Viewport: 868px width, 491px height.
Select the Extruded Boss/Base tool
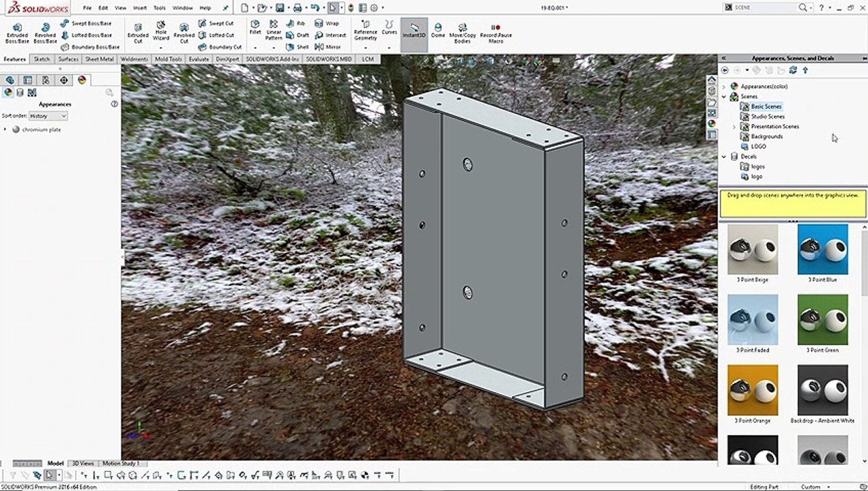click(x=17, y=32)
